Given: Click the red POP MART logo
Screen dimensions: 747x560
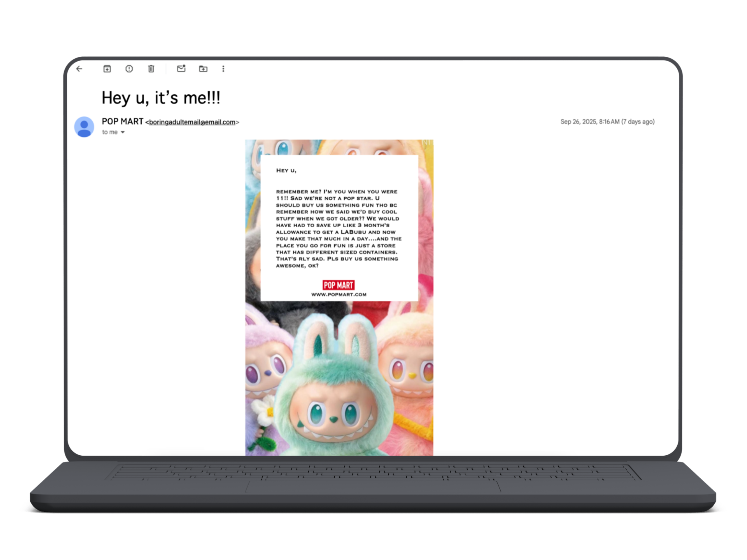Looking at the screenshot, I should 338,285.
